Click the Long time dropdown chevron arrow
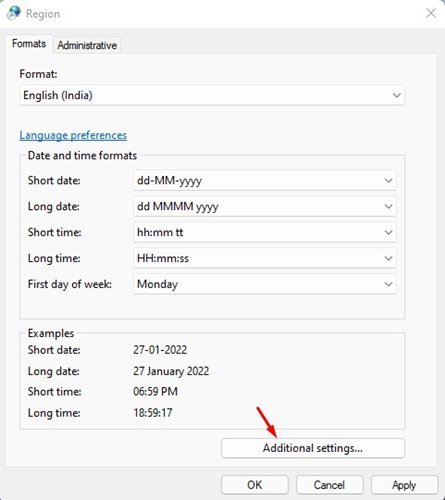 click(x=388, y=258)
